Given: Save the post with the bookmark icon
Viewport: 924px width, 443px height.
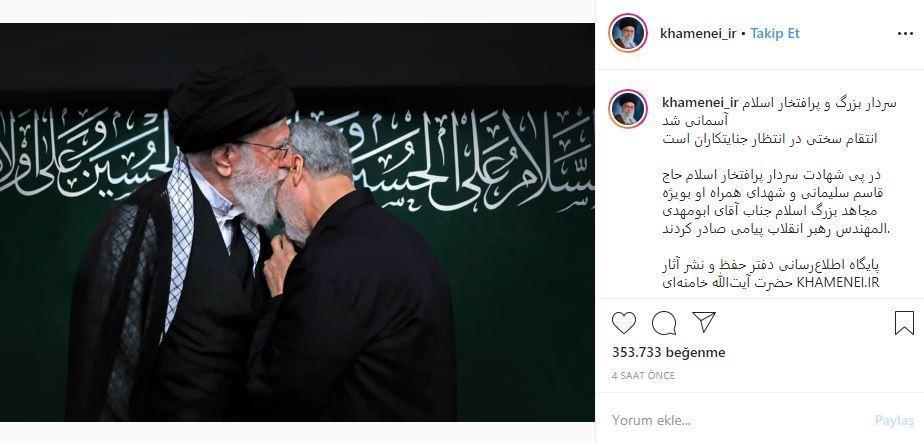Looking at the screenshot, I should (904, 323).
